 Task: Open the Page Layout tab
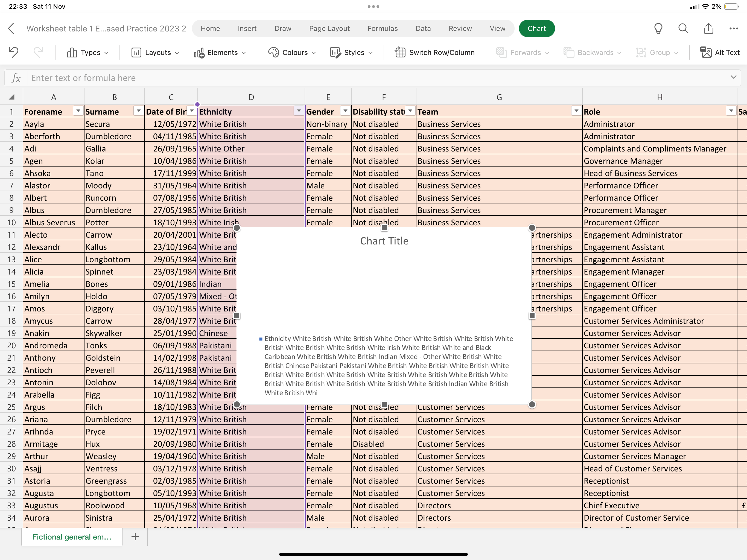[x=329, y=28]
